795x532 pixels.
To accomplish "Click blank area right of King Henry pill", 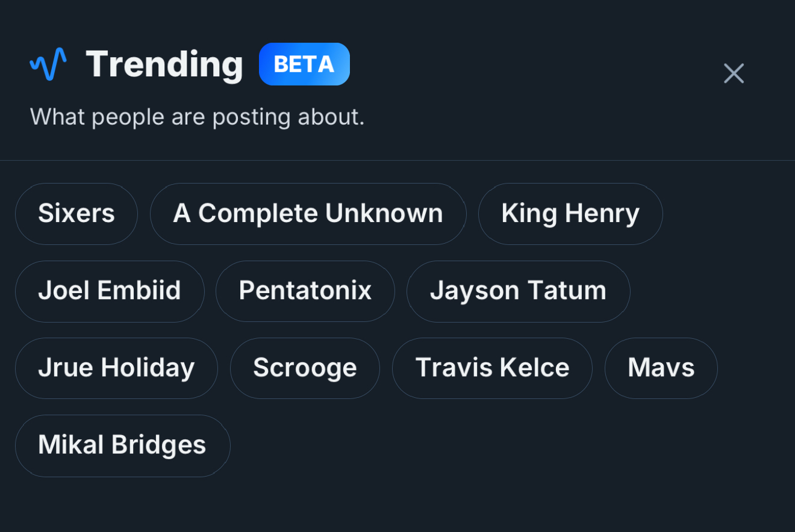I will (x=723, y=214).
